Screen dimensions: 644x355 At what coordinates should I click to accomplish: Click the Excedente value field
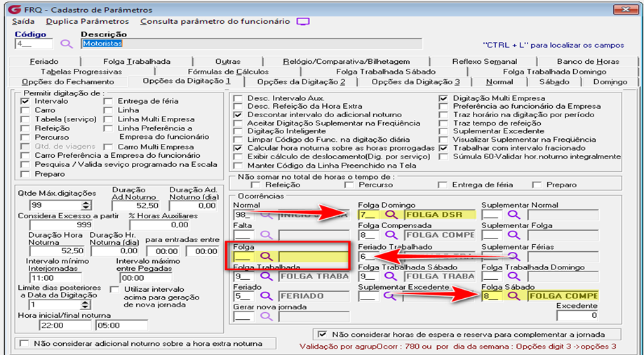pos(577,316)
